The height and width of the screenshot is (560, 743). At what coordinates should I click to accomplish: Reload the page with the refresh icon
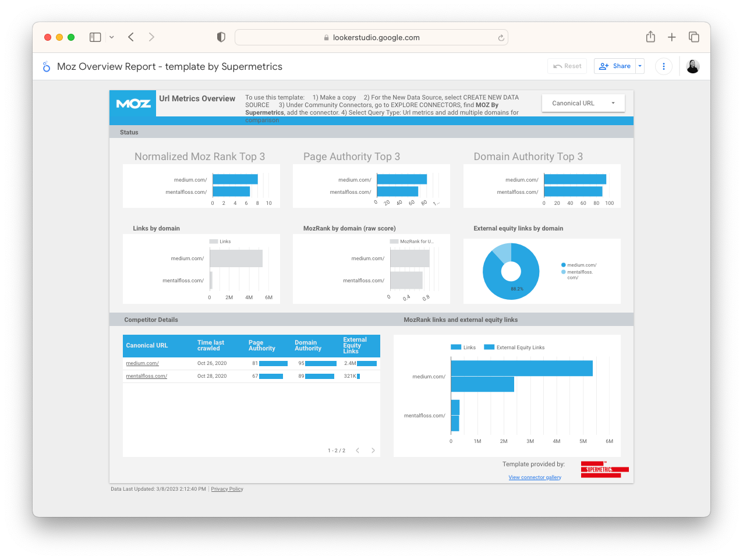pyautogui.click(x=501, y=38)
